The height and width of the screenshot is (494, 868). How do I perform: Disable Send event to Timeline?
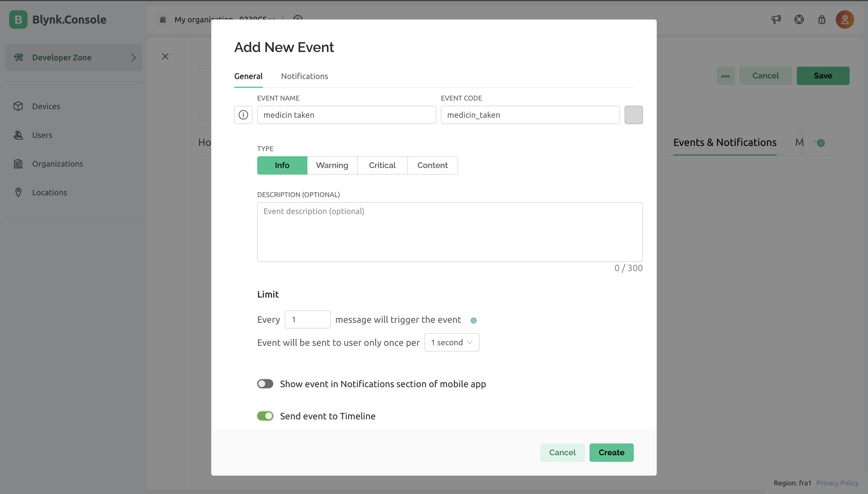pyautogui.click(x=265, y=416)
